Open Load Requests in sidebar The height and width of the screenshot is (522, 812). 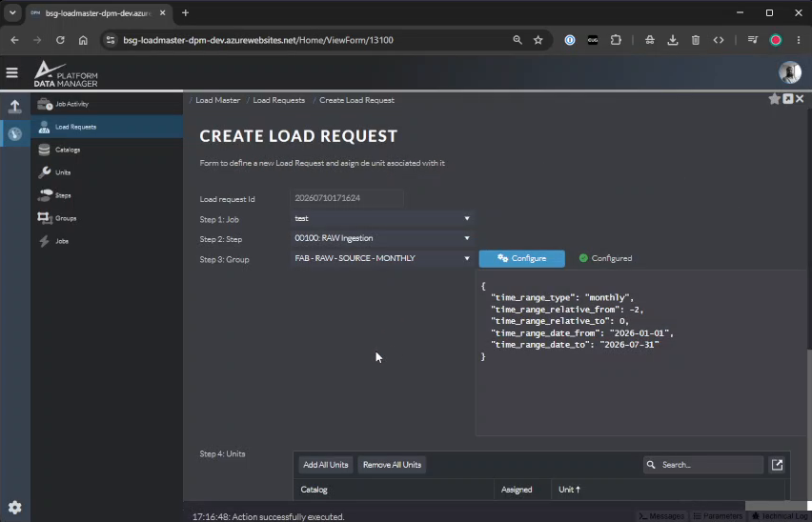[x=107, y=127]
